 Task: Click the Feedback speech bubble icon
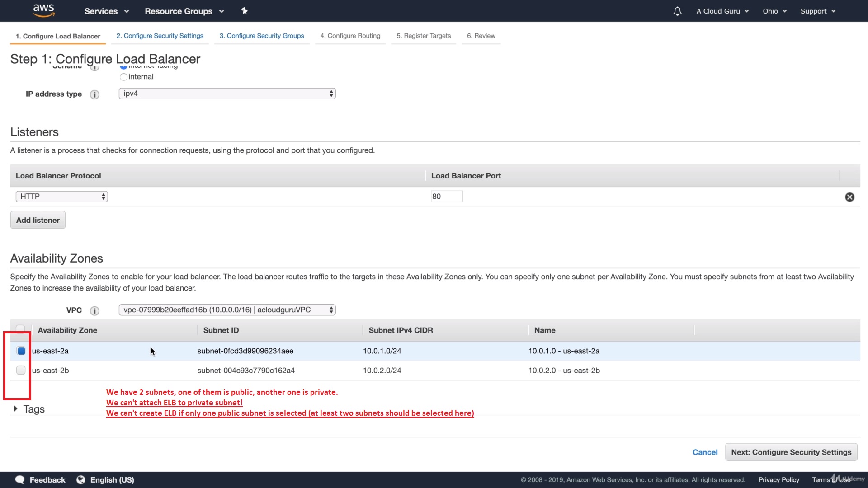[x=20, y=480]
